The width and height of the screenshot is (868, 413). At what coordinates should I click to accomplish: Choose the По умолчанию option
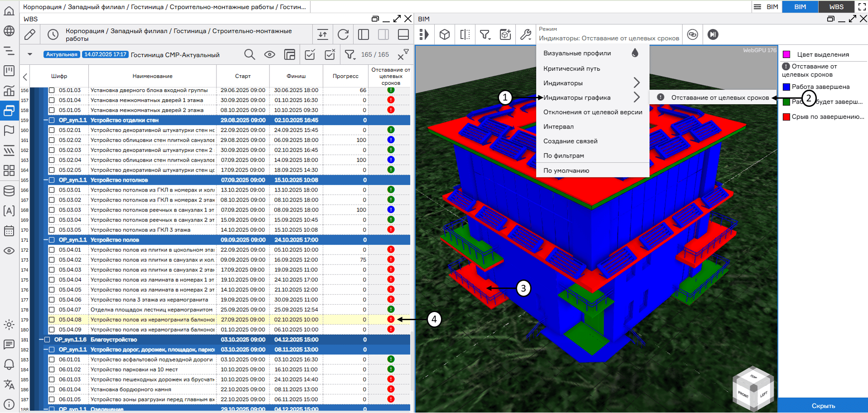566,171
